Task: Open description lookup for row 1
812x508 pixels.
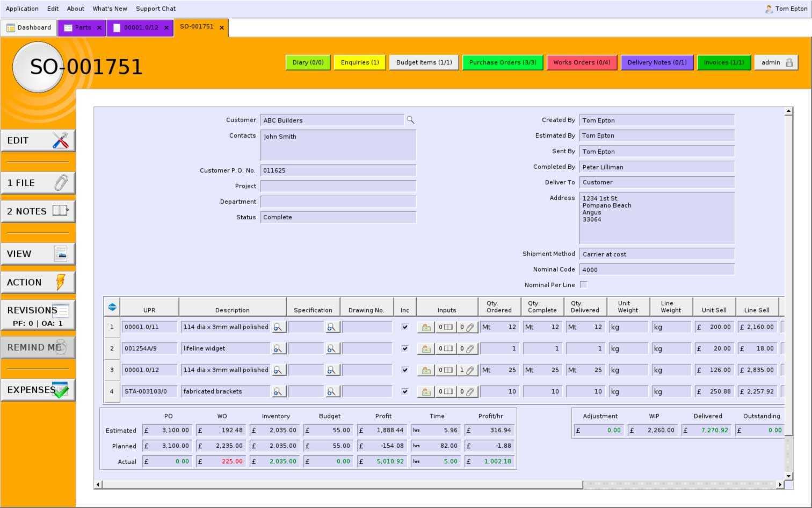Action: 278,327
